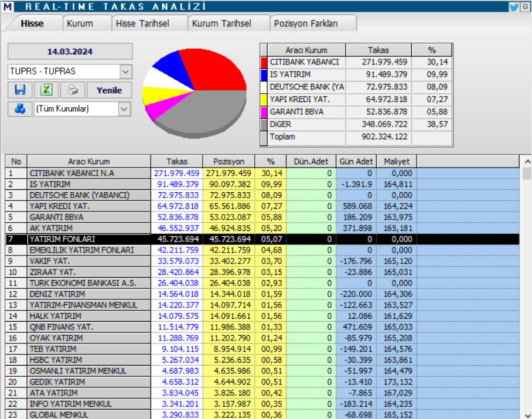The image size is (532, 419).
Task: Click the M logo in the title bar
Action: (8, 7)
